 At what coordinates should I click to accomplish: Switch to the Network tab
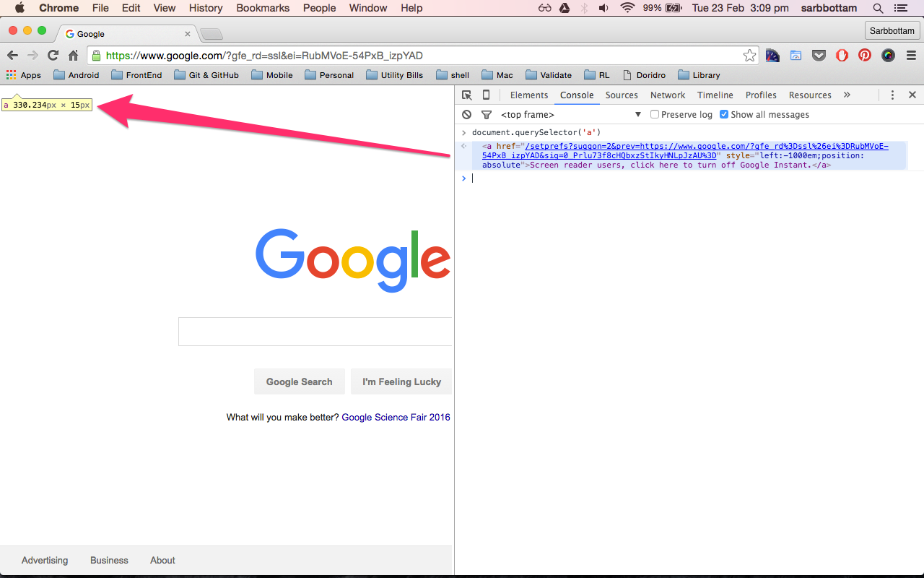click(x=668, y=95)
